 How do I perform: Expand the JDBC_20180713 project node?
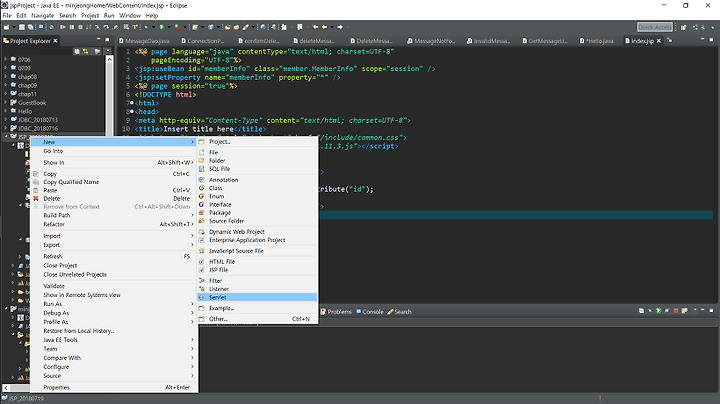click(x=6, y=119)
